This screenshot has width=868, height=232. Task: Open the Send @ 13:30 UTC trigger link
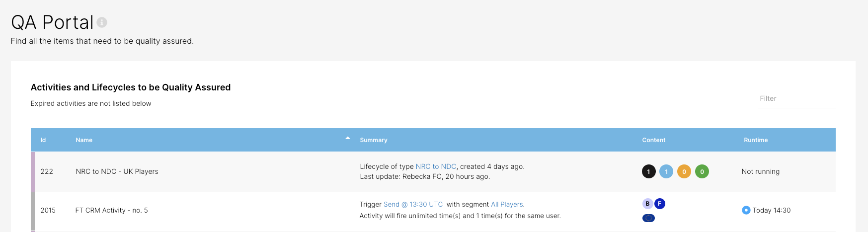[413, 204]
